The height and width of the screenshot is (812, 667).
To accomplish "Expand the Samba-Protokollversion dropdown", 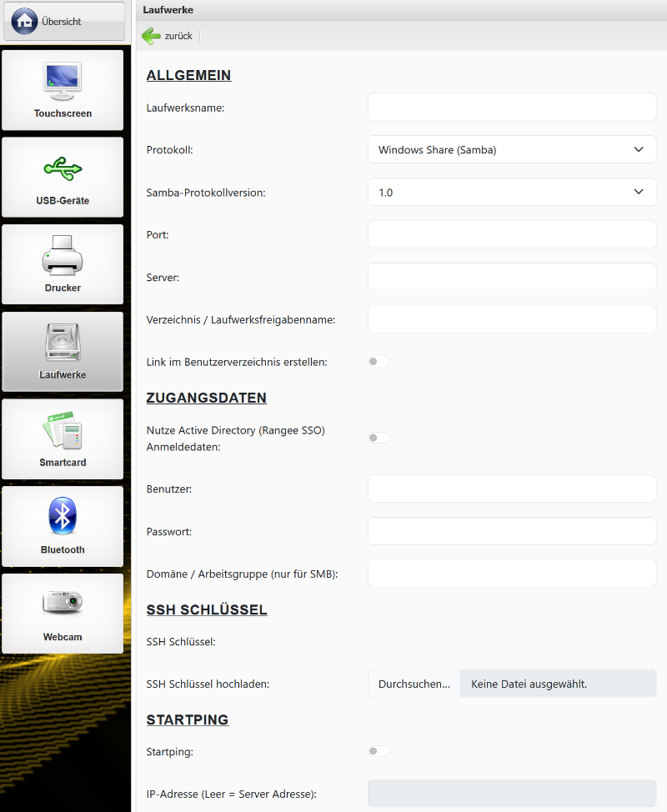I will [x=511, y=192].
